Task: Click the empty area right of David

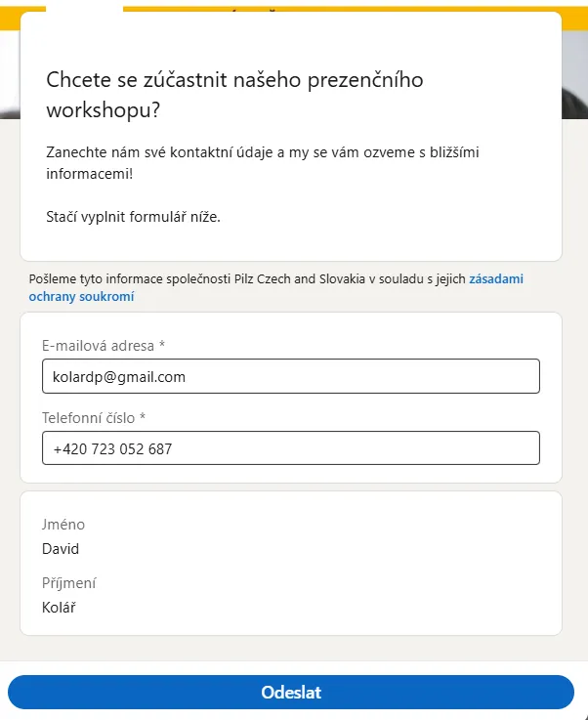Action: click(313, 549)
